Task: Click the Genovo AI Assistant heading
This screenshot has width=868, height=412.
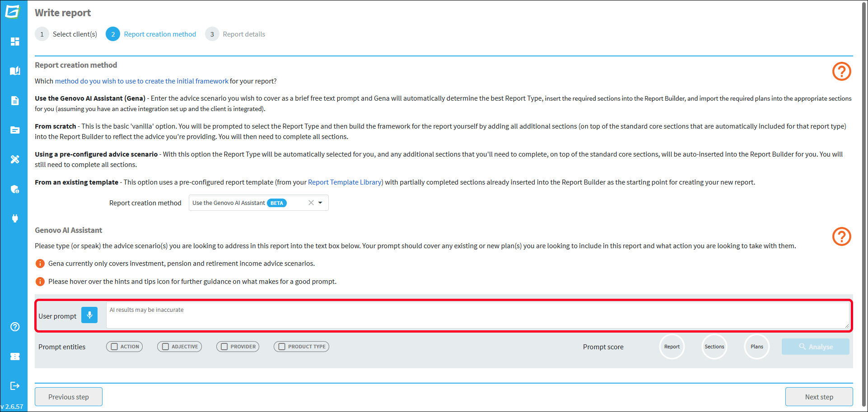Action: pos(69,230)
